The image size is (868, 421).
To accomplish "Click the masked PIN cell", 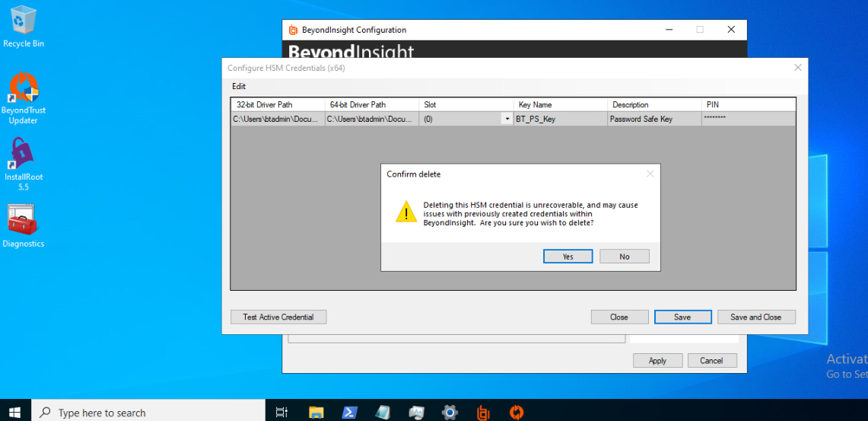I will tap(749, 119).
